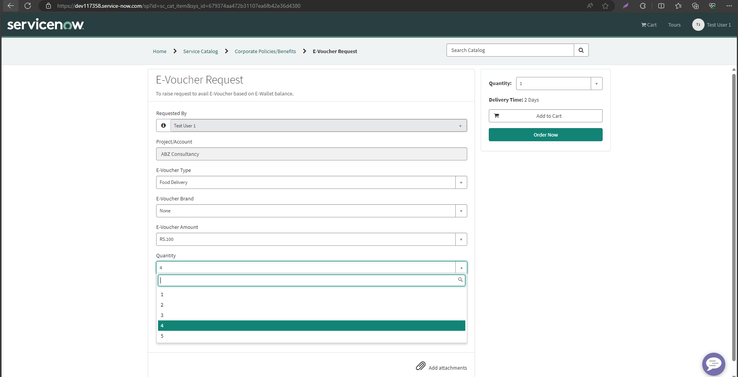Open the favorites list icon in toolbar
The height and width of the screenshot is (377, 738).
coord(678,6)
